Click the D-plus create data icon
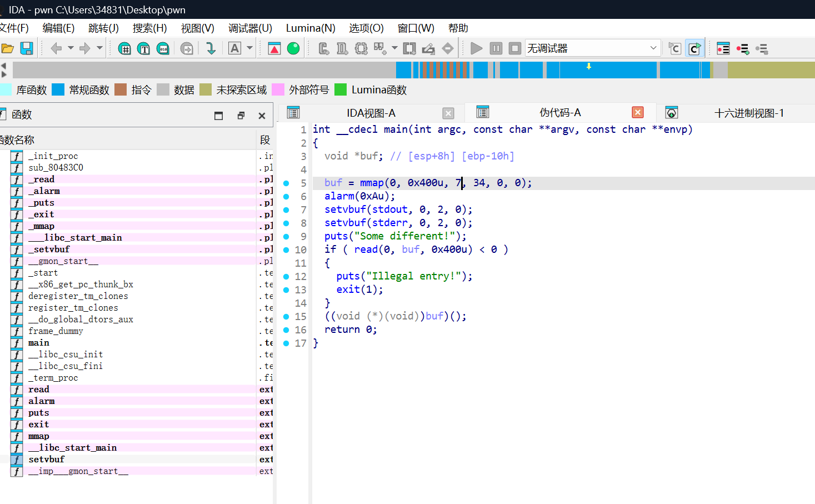Viewport: 815px width, 504px height. (342, 49)
